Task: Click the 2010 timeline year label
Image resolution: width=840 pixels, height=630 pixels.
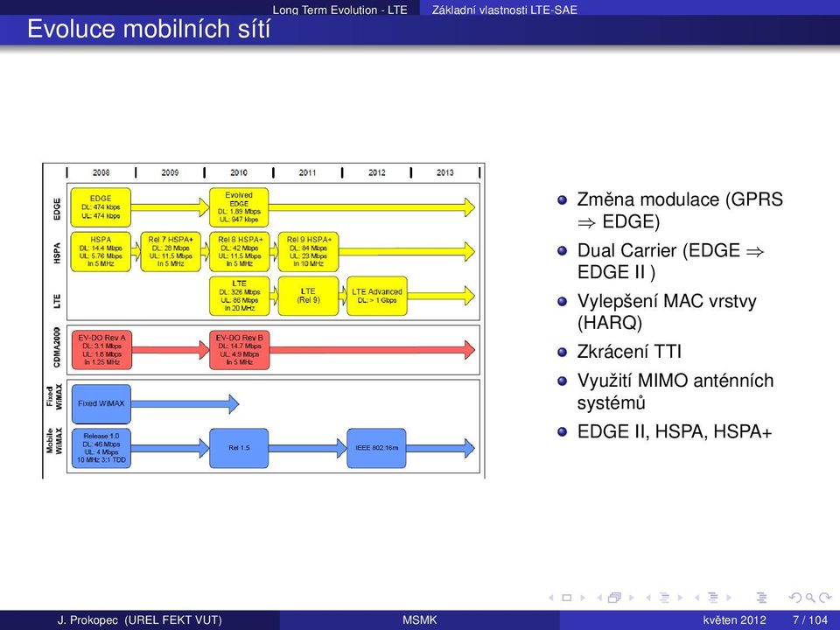Action: click(238, 172)
